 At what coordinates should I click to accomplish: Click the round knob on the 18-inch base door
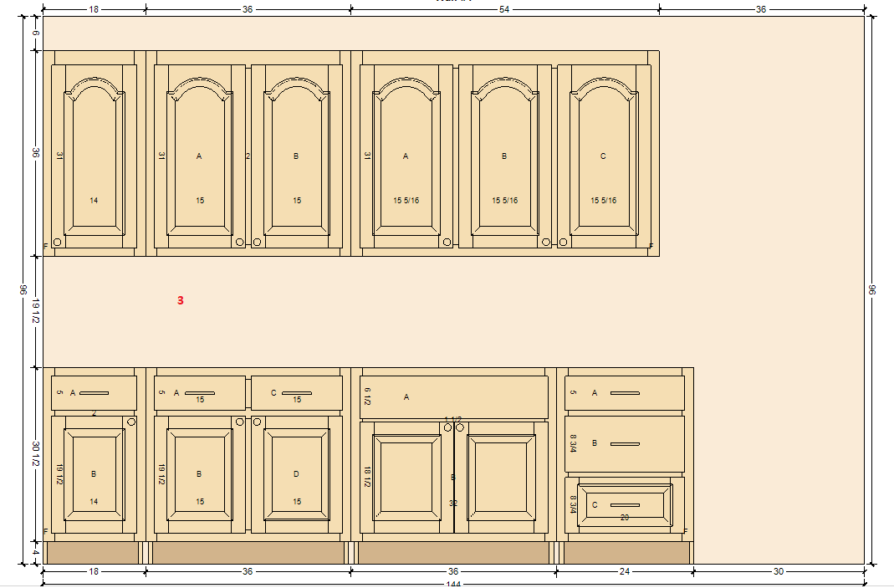coord(131,422)
